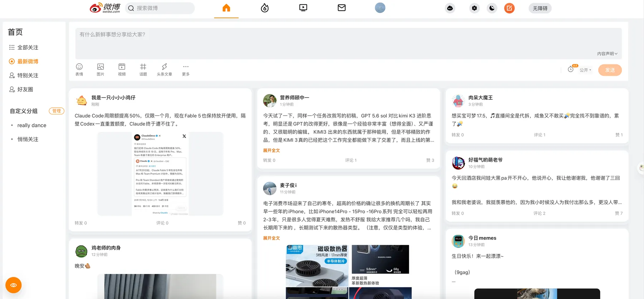Open 好福气哟萌老爷 avatar
Screen dimensions: 644x299
[x=458, y=163]
